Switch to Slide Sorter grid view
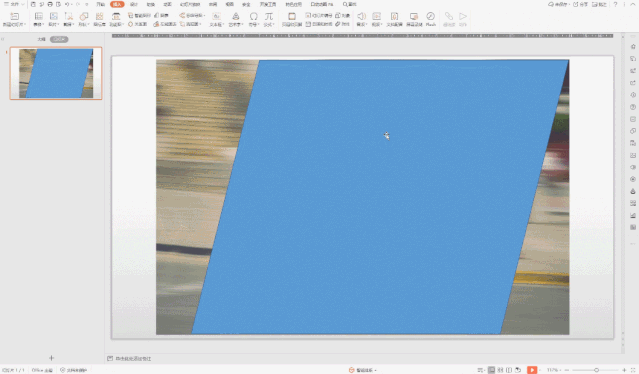The image size is (639, 374). (500, 370)
